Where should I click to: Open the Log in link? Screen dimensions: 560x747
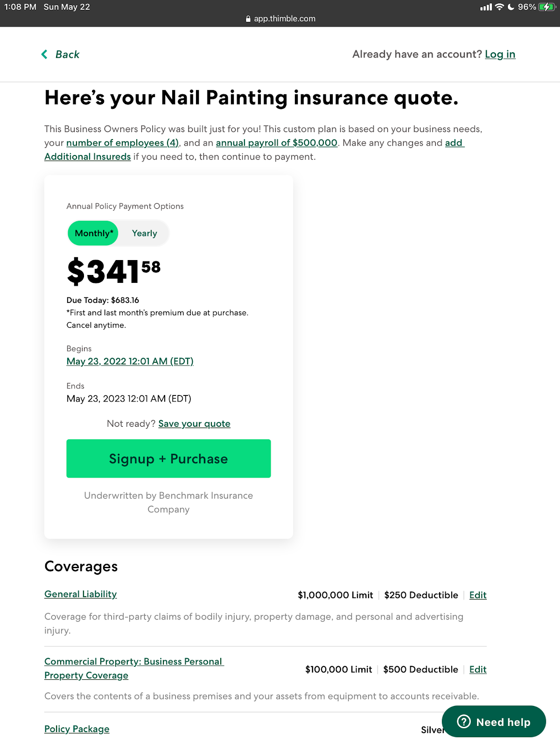point(500,55)
